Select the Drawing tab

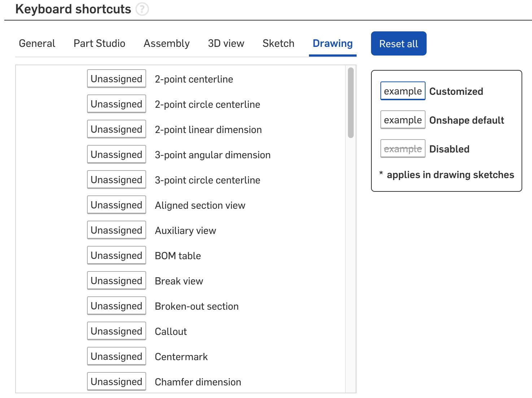click(x=332, y=44)
